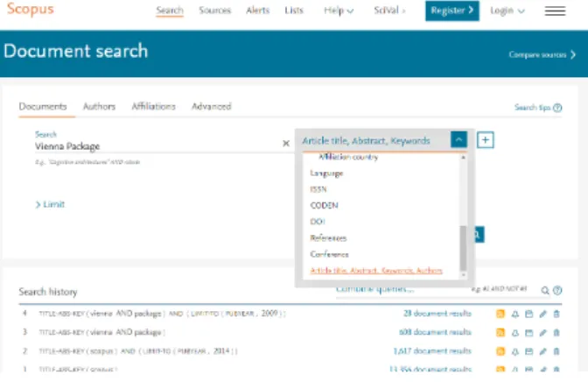Set alert bell for 608 document results row
The height and width of the screenshot is (382, 588).
[x=514, y=333]
